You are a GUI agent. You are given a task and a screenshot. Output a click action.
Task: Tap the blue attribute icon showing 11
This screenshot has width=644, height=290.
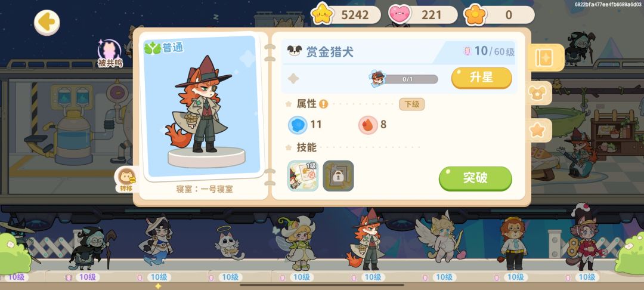tap(298, 125)
